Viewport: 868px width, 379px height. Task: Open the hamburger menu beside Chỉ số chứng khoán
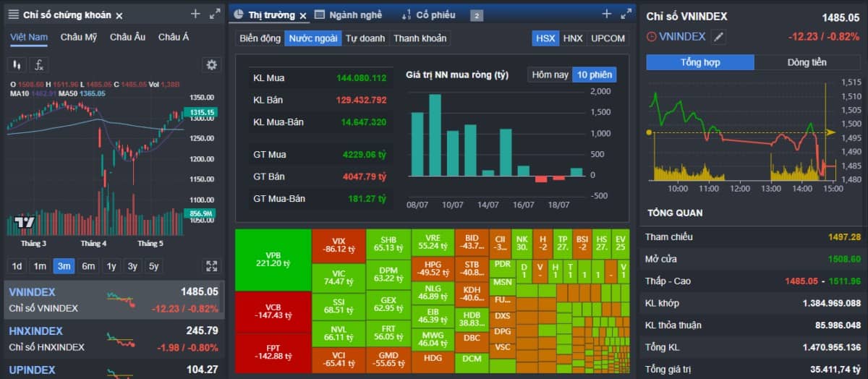pyautogui.click(x=13, y=14)
